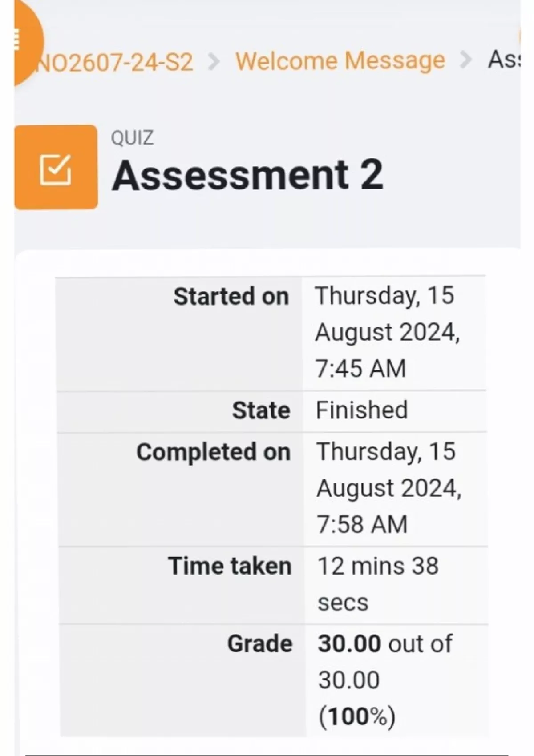Screen dimensions: 534x756
Task: Select the 7:58 AM completion date value
Action: tap(388, 488)
